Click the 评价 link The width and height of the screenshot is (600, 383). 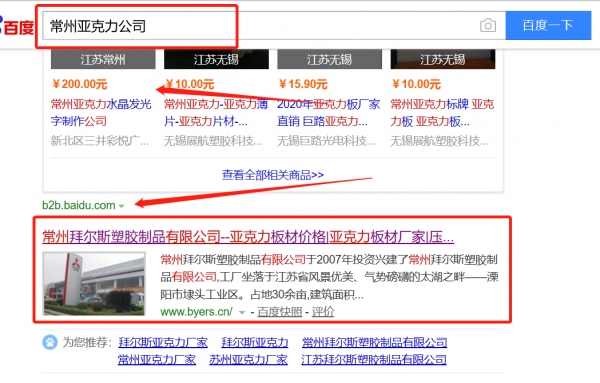pos(323,312)
